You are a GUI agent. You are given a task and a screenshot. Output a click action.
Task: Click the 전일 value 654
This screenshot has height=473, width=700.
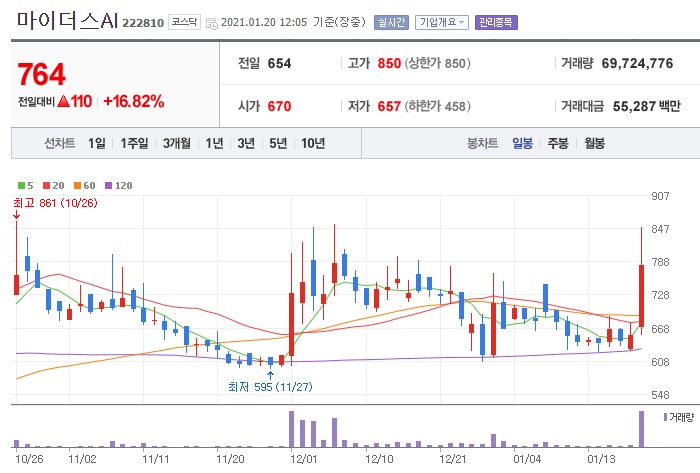279,63
